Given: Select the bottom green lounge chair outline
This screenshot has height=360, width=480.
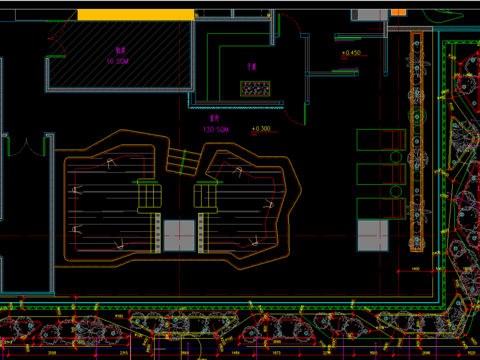Looking at the screenshot, I should coord(381,209).
